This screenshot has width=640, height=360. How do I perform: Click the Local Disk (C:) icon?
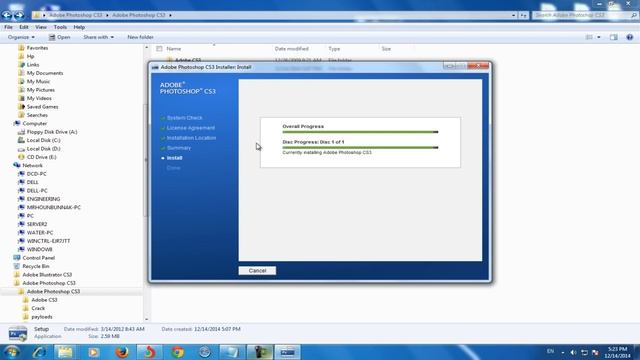(21, 140)
